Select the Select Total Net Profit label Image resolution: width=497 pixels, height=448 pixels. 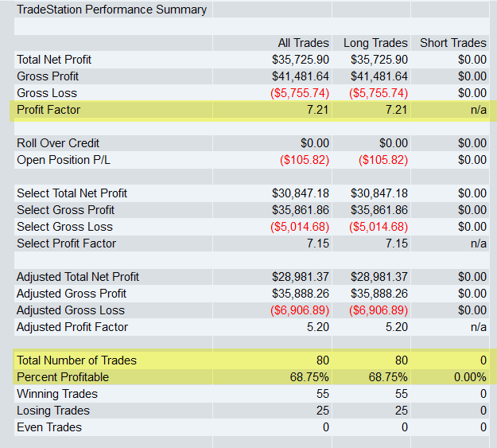pyautogui.click(x=72, y=193)
